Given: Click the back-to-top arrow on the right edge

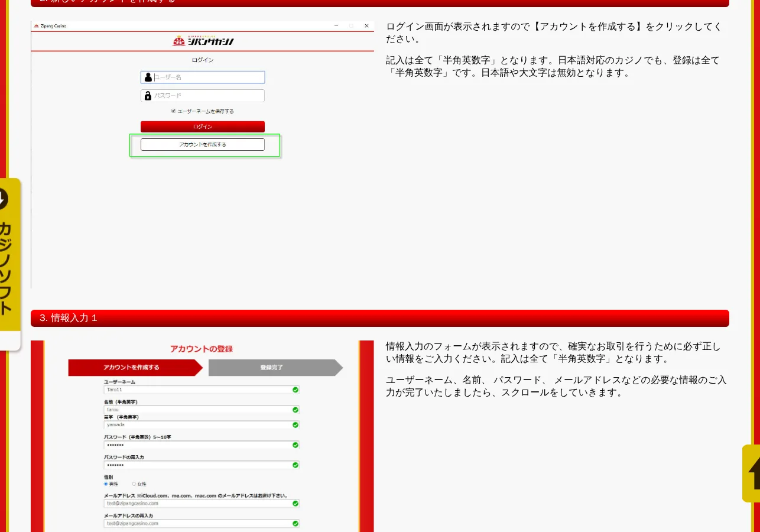Looking at the screenshot, I should [x=751, y=473].
